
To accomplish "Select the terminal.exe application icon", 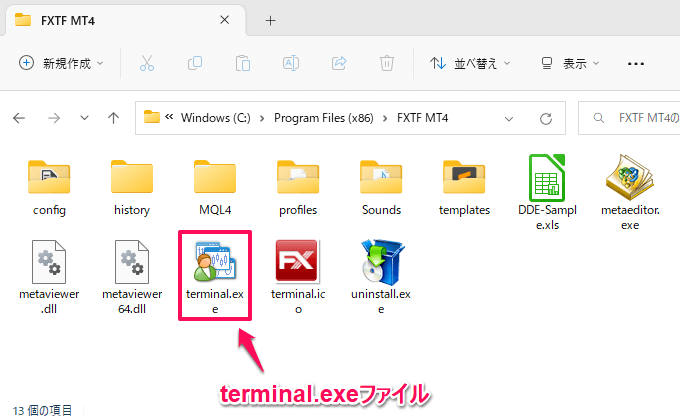I will click(215, 261).
